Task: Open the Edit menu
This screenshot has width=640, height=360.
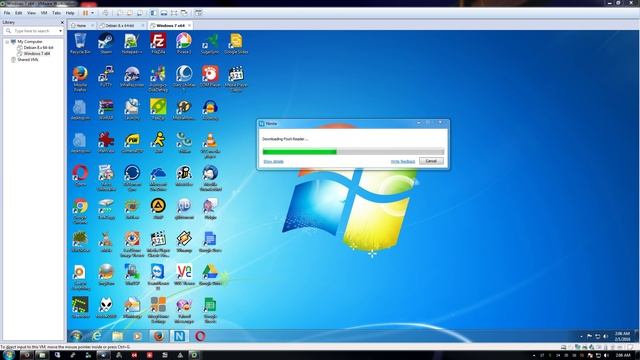Action: [x=19, y=13]
